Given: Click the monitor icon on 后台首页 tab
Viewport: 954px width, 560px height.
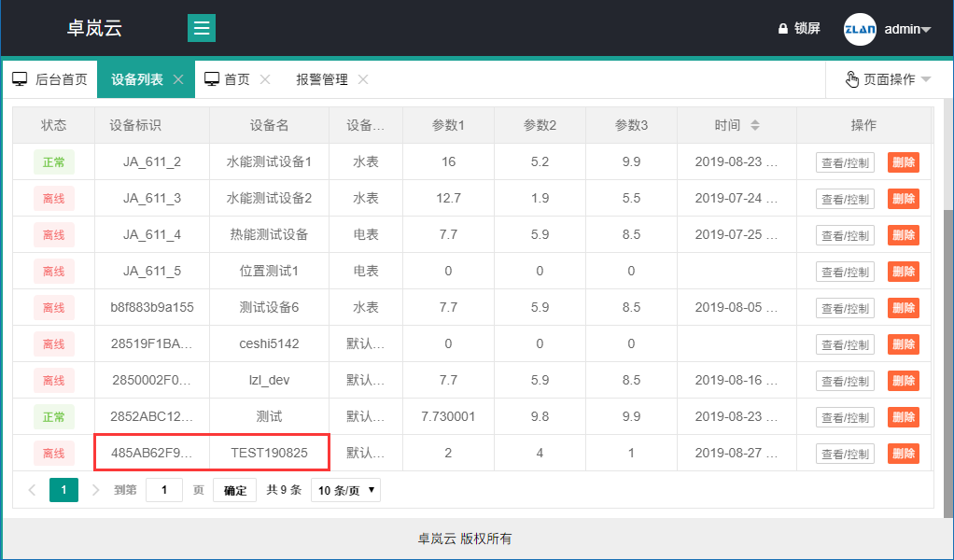Looking at the screenshot, I should click(x=20, y=78).
